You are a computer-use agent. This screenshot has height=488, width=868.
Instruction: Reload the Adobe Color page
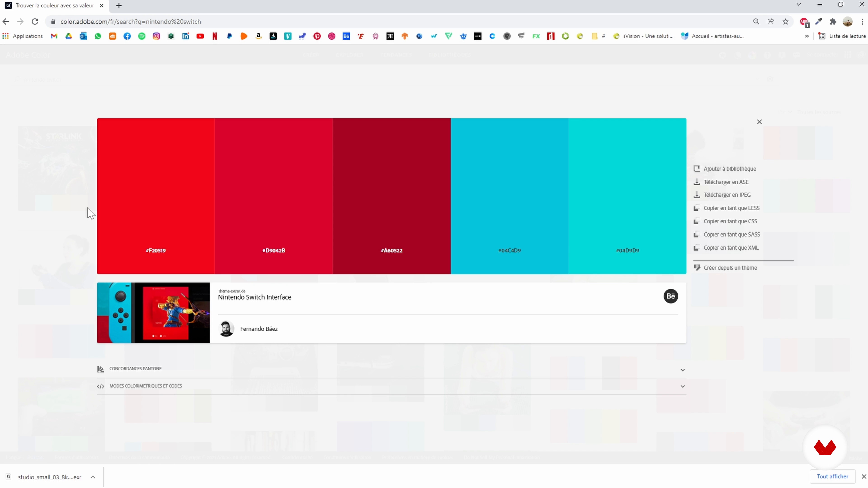35,21
